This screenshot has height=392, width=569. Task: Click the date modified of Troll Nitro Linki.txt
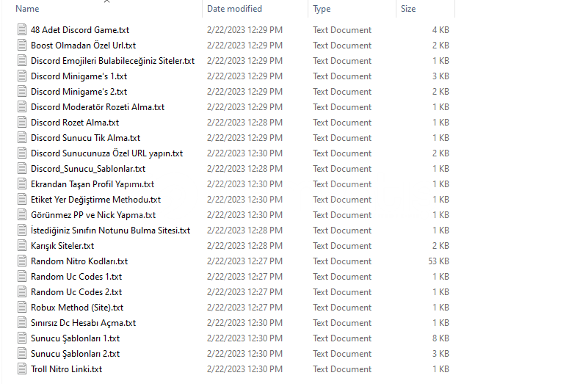[244, 369]
